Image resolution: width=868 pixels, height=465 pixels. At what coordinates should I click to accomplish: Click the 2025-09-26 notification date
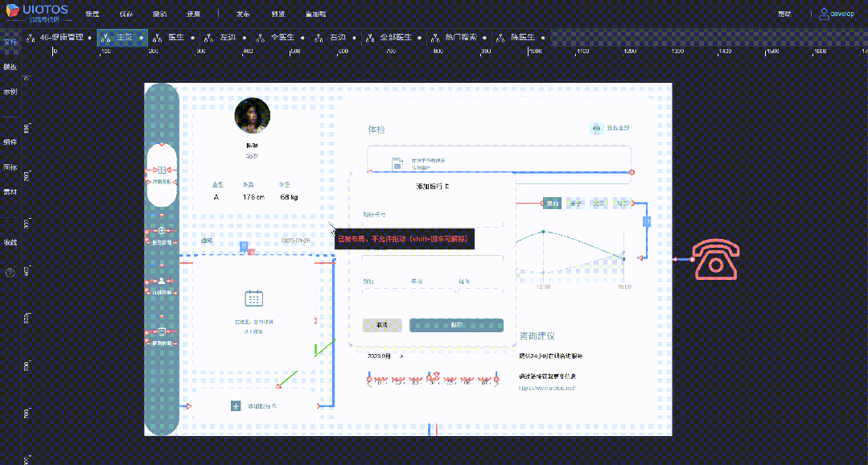pyautogui.click(x=295, y=241)
